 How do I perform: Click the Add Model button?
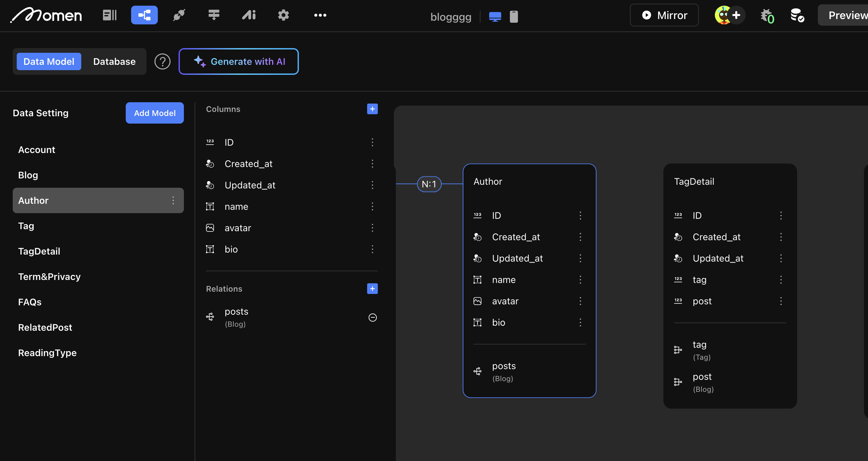[x=155, y=113]
